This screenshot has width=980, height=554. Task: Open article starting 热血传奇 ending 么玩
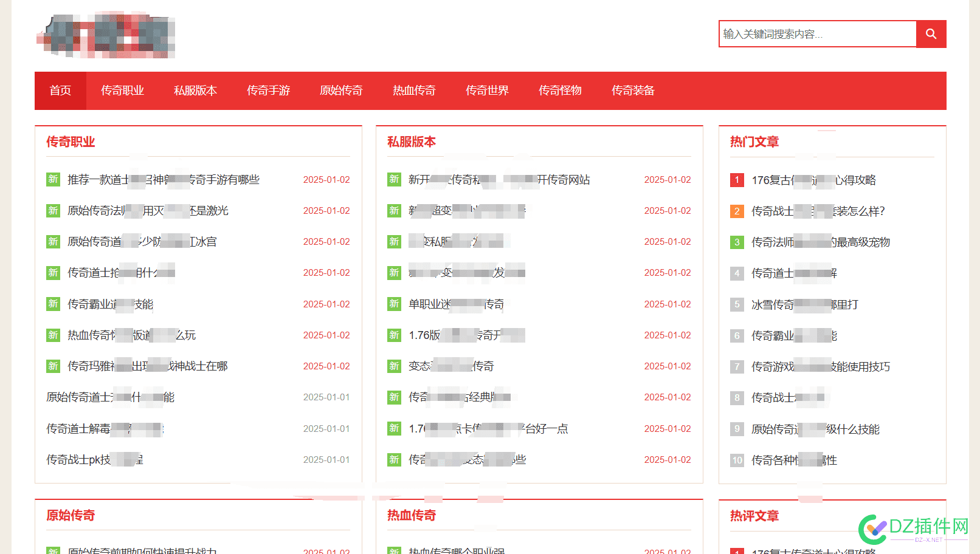point(131,335)
